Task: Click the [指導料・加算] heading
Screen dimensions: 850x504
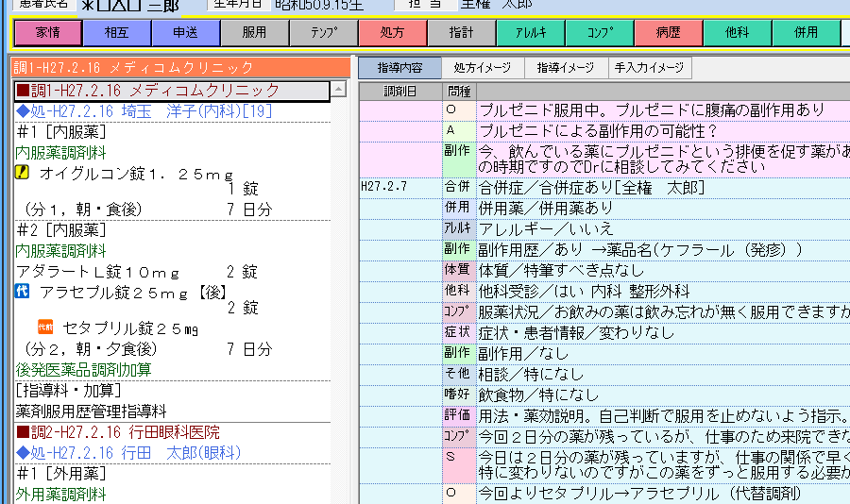Action: [68, 390]
